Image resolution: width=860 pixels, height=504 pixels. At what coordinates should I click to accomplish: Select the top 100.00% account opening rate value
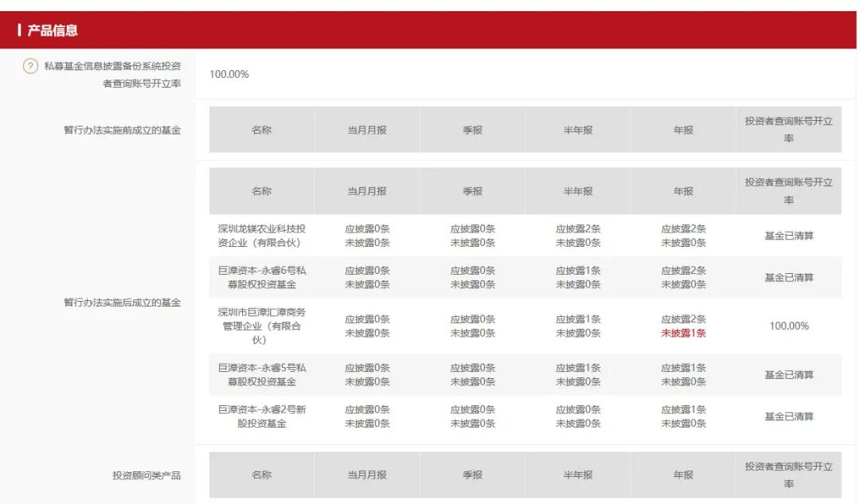[x=229, y=74]
